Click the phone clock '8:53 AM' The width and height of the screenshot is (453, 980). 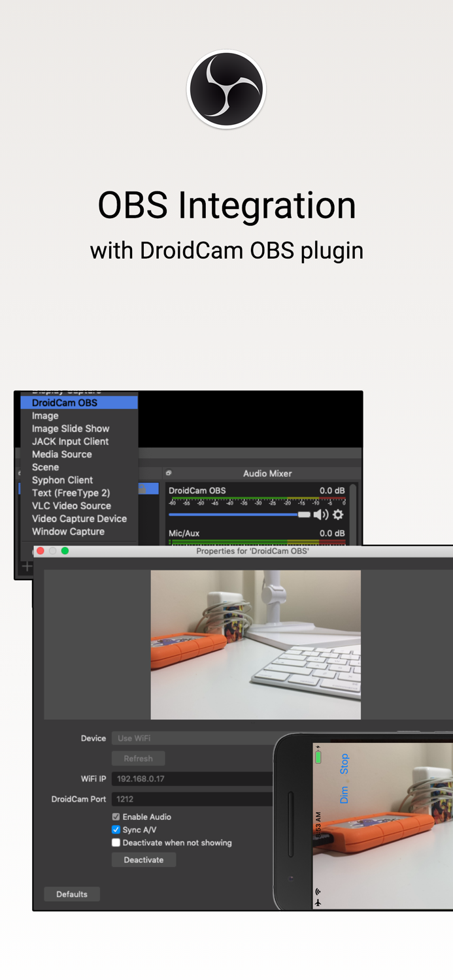pyautogui.click(x=318, y=826)
